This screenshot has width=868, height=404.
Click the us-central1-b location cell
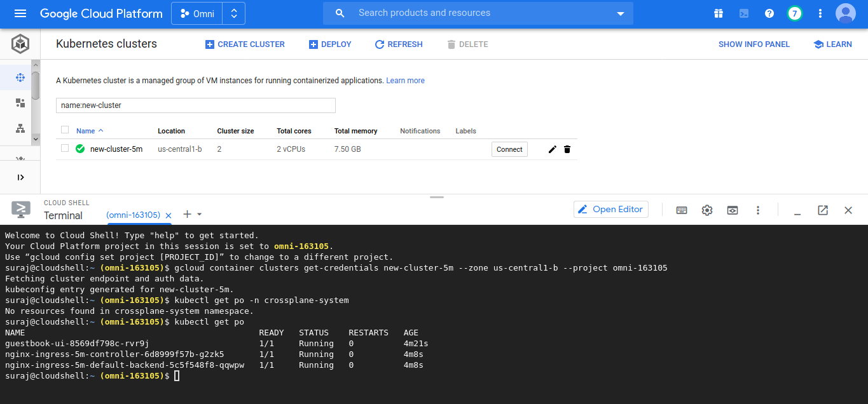point(180,149)
